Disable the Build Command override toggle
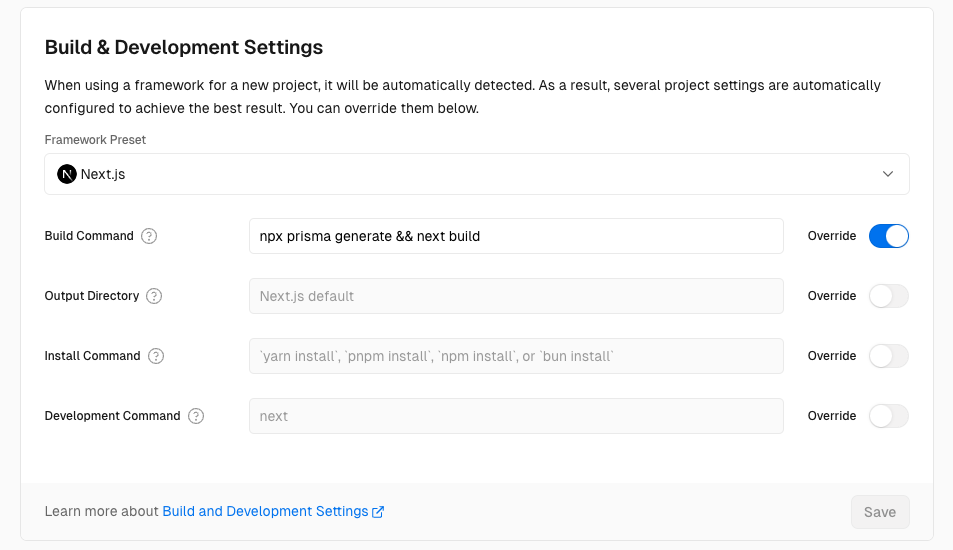The image size is (953, 550). pos(889,236)
